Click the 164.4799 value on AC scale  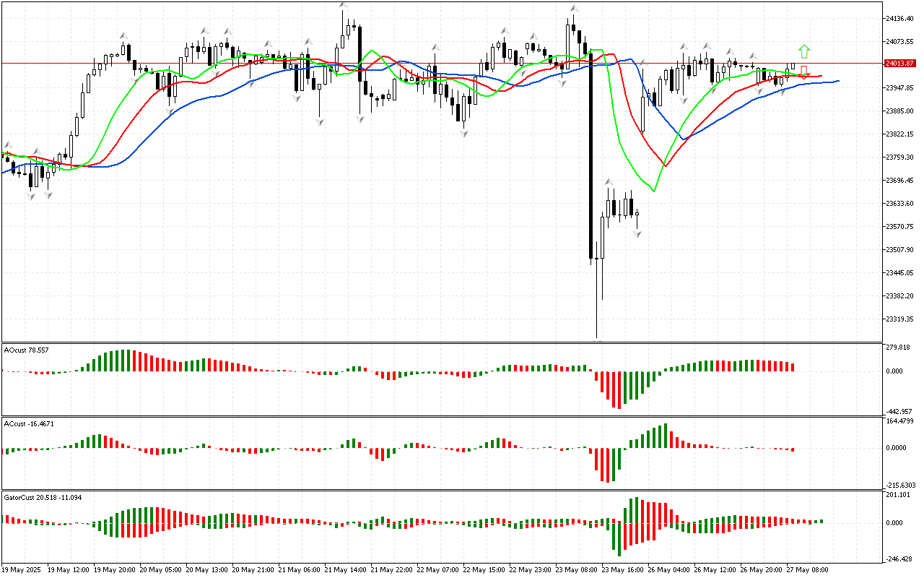tap(899, 421)
